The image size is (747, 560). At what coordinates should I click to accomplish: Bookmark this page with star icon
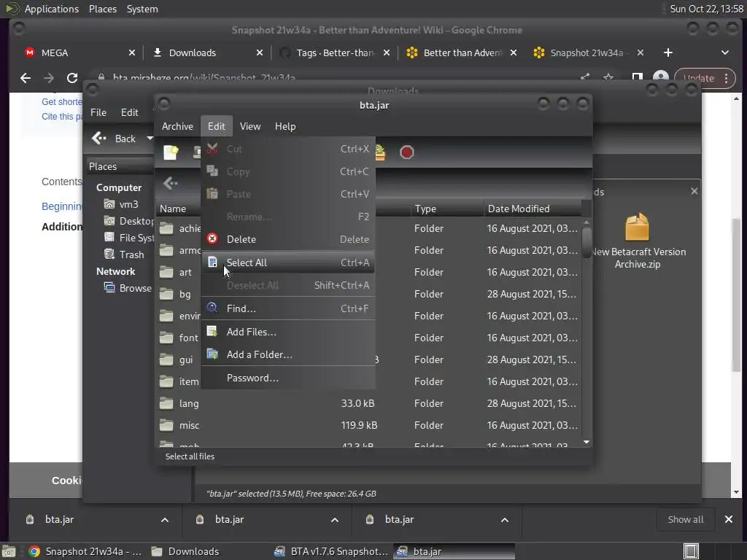608,77
